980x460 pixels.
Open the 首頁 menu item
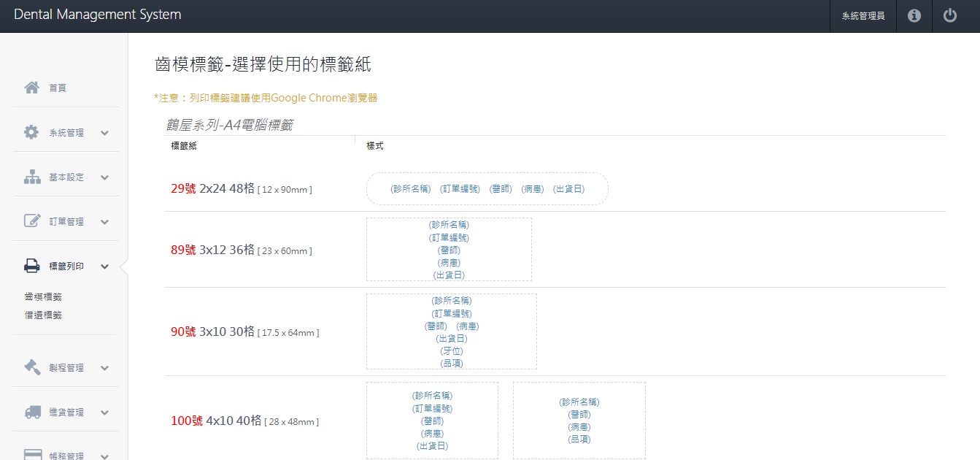point(58,88)
